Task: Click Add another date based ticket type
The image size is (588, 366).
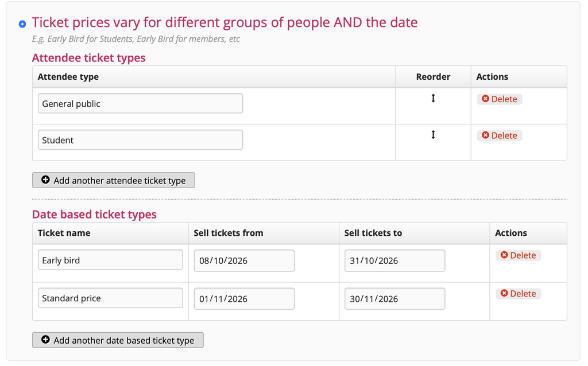Action: pos(118,340)
